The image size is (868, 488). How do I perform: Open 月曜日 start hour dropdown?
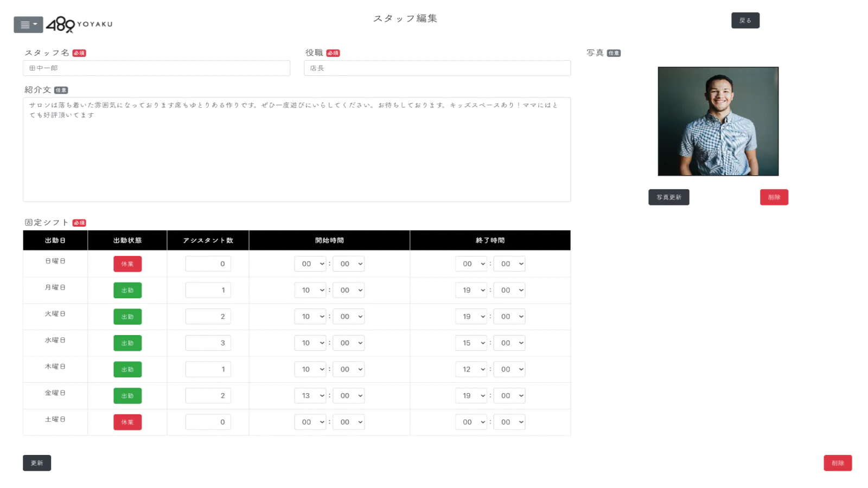click(310, 290)
